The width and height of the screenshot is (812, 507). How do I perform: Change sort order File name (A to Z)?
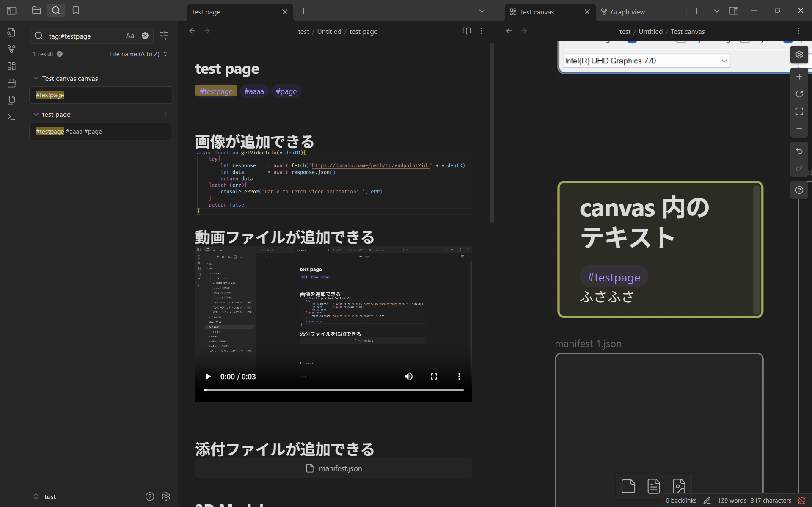tap(139, 54)
